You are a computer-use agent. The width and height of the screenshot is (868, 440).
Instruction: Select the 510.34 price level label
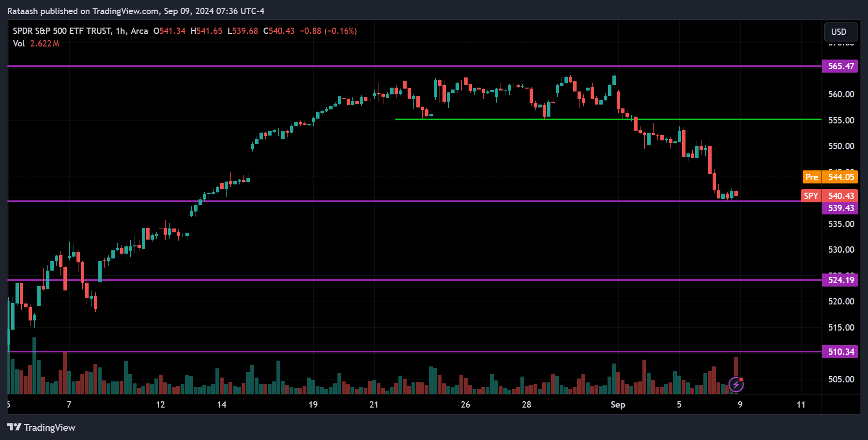click(840, 351)
